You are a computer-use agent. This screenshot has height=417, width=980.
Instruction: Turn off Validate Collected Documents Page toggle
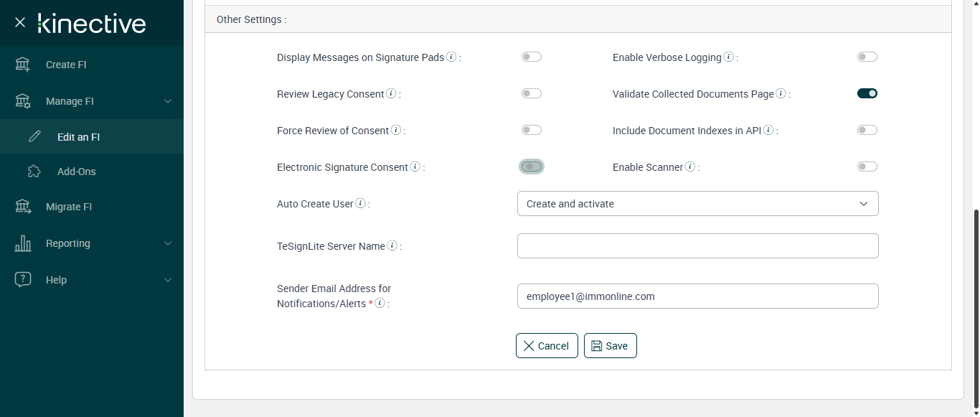coord(867,93)
